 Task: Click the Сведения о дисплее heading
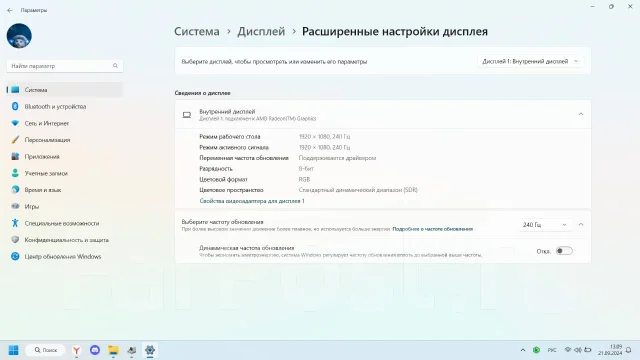(202, 93)
